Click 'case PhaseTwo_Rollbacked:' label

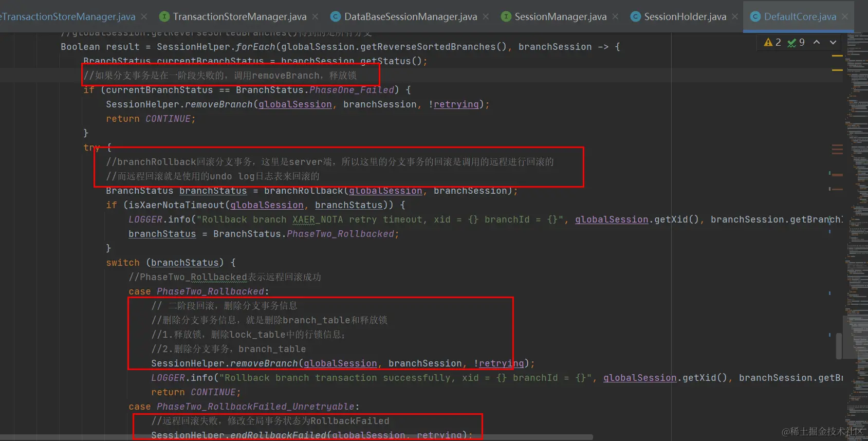[x=199, y=291]
